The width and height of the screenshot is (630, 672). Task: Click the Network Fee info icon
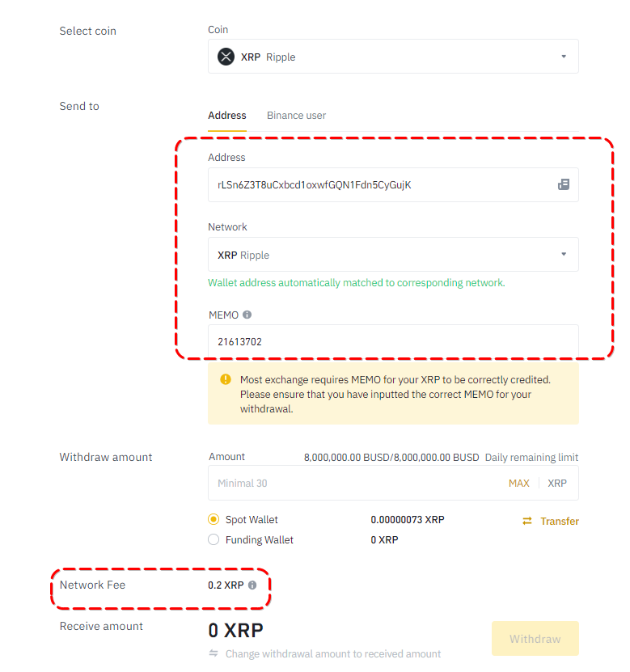pyautogui.click(x=252, y=585)
